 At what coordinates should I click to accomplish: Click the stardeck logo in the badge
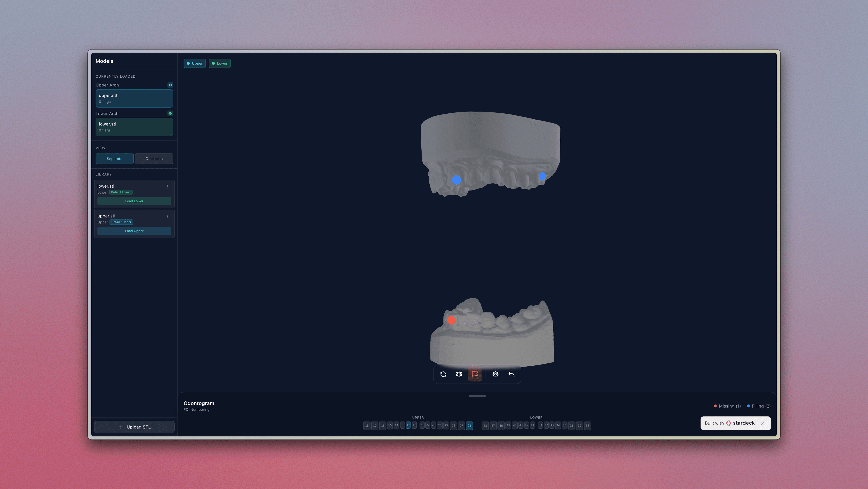(729, 423)
